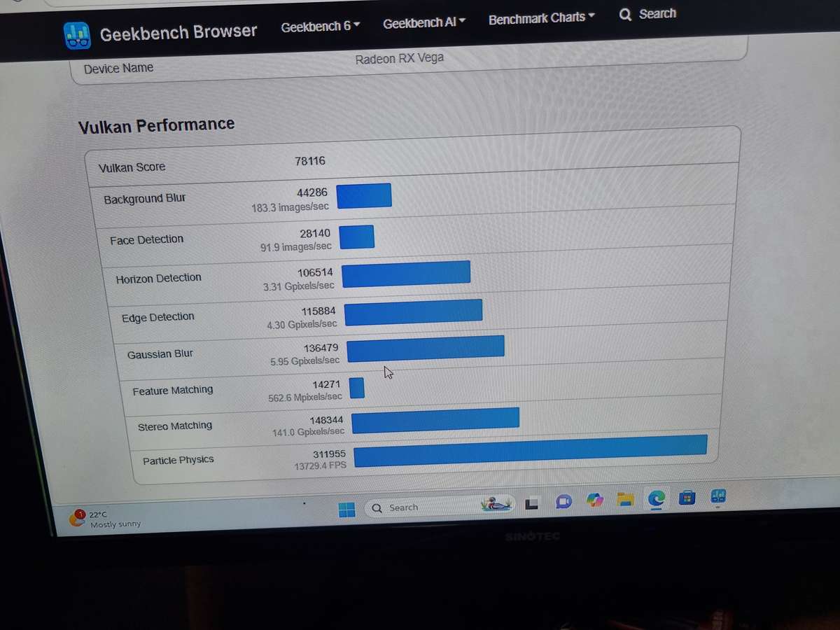Open the Geekbench app in the taskbar
This screenshot has height=630, width=840.
(x=718, y=496)
